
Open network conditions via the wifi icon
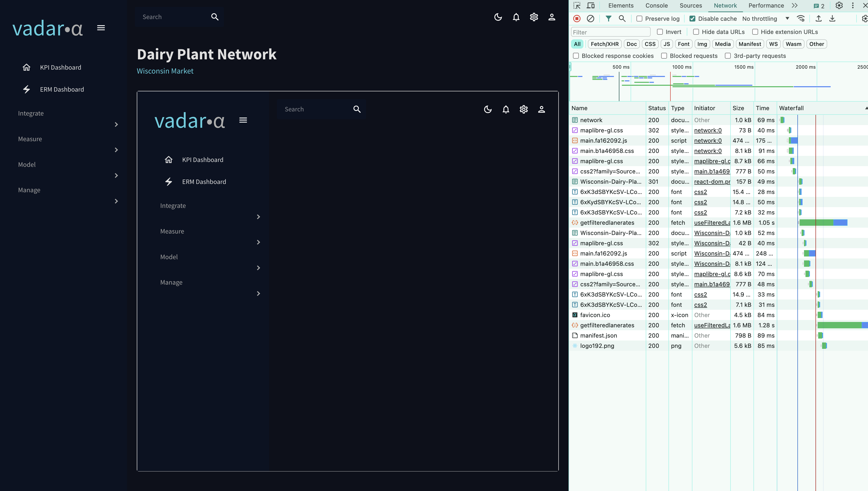click(801, 19)
